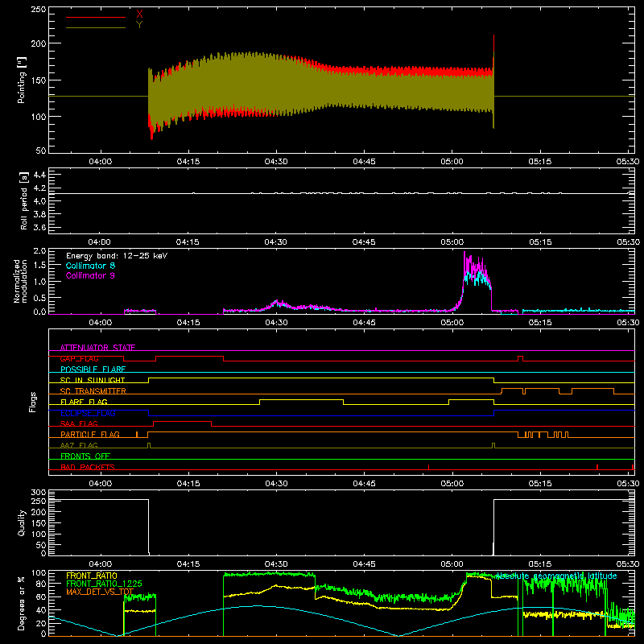This screenshot has width=644, height=644.
Task: Select the AAZ_FLAG label
Action: (x=79, y=445)
